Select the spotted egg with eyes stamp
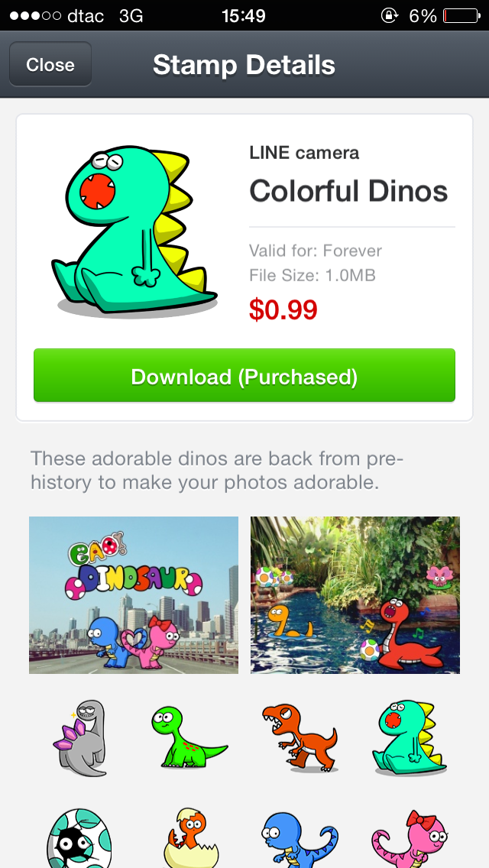489x868 pixels. [x=79, y=838]
